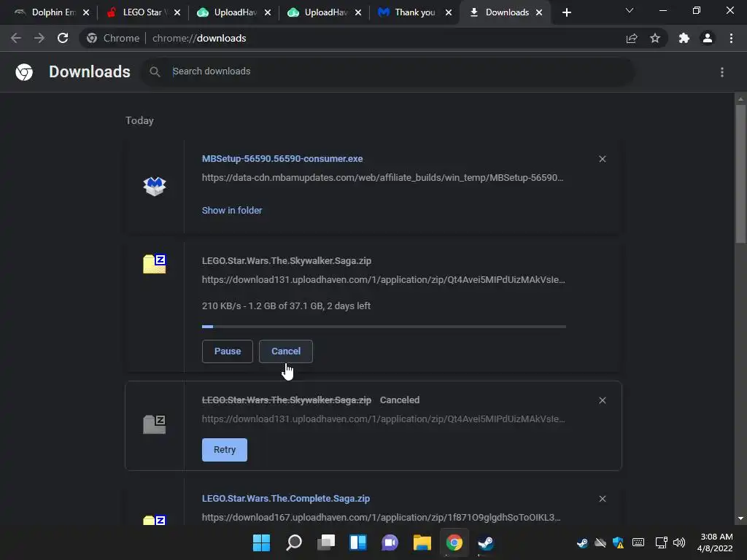Screen dimensions: 747x560
Task: Go forward to next page
Action: coord(39,38)
